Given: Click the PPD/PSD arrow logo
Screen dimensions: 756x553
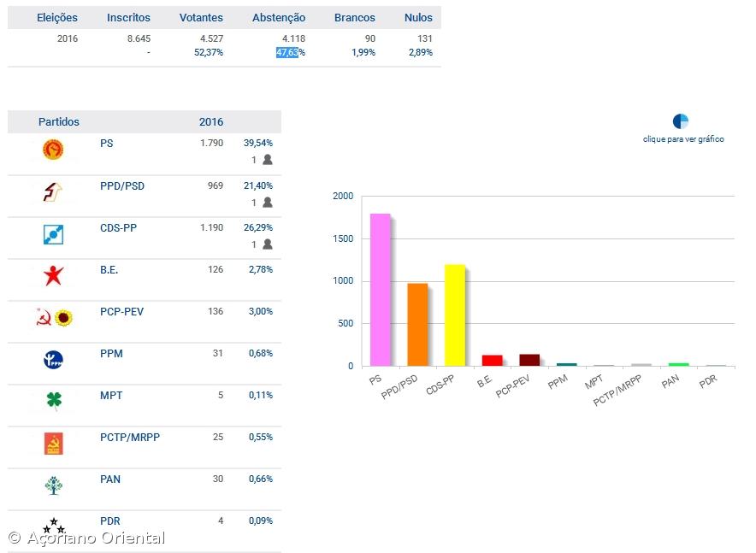Looking at the screenshot, I should click(x=54, y=192).
